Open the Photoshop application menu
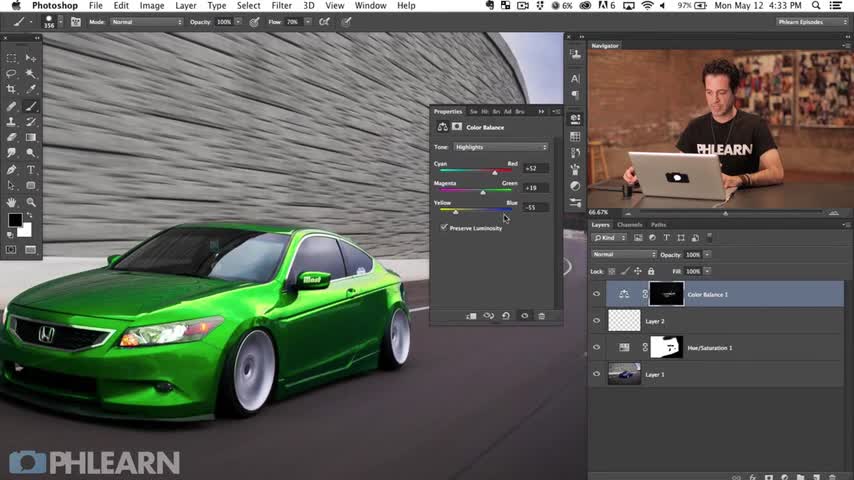The height and width of the screenshot is (480, 854). coord(55,5)
